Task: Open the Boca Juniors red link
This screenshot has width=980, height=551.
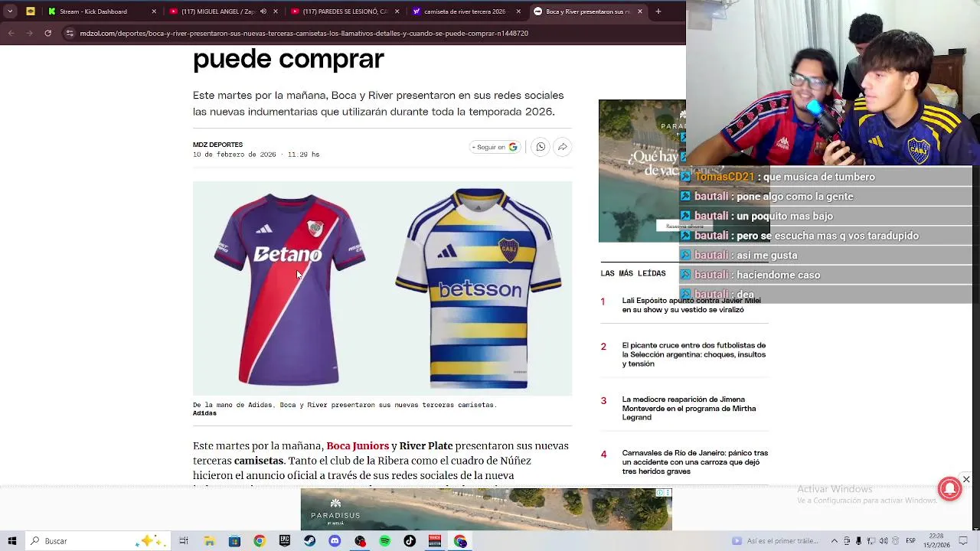Action: [358, 445]
